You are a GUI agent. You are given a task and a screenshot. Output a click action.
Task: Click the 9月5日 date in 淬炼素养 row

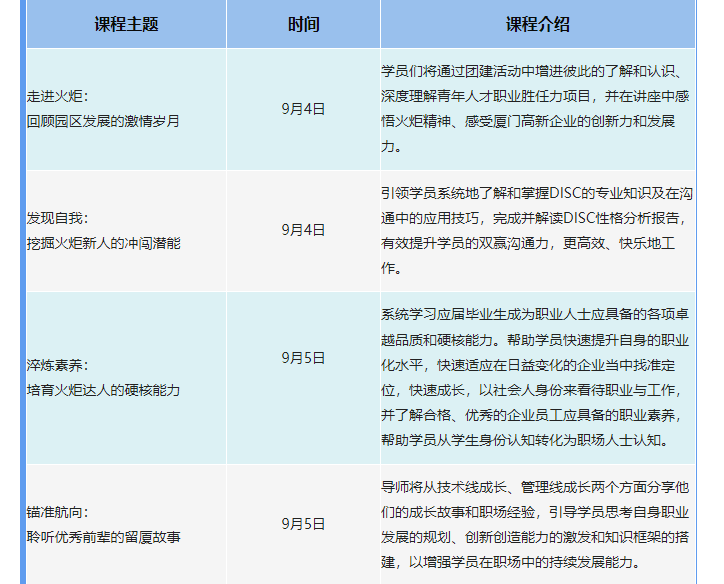click(x=303, y=357)
